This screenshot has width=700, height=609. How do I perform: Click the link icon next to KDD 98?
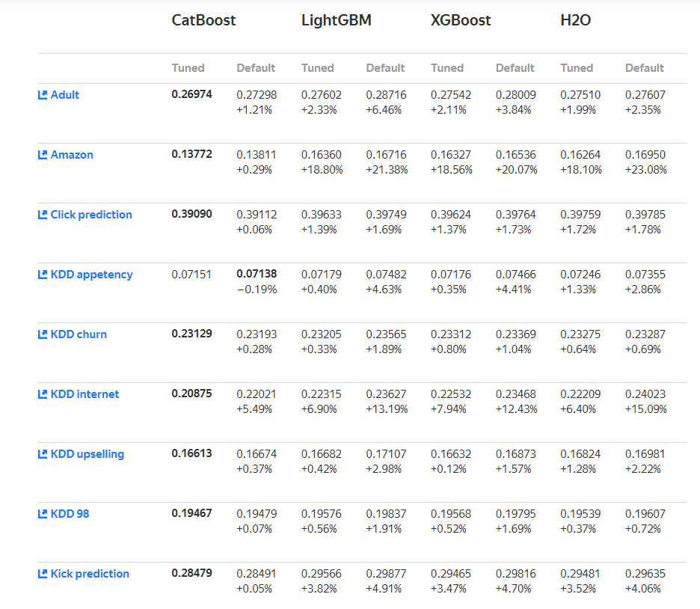pyautogui.click(x=43, y=514)
